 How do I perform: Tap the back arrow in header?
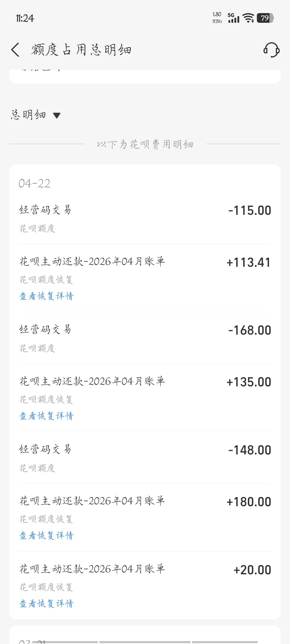15,49
